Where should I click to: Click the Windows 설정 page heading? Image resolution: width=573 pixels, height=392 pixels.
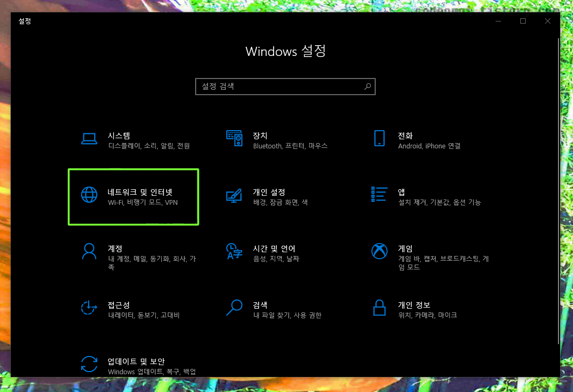(x=285, y=51)
